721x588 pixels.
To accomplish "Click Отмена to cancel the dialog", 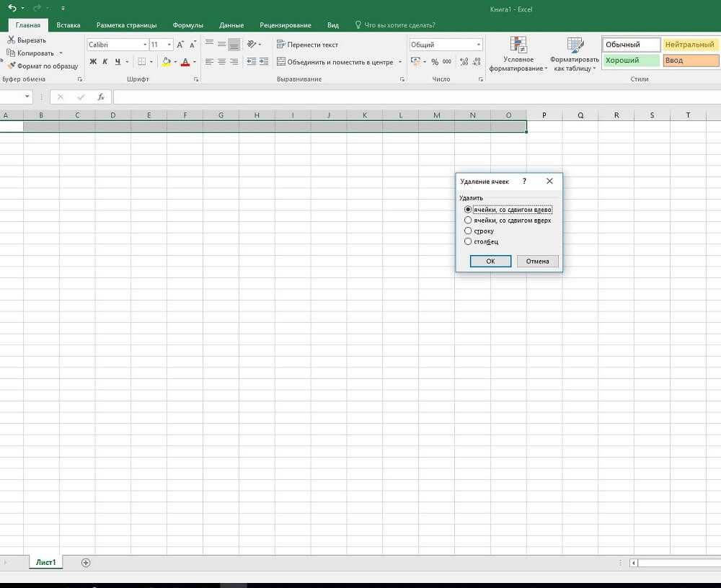I will (x=537, y=262).
